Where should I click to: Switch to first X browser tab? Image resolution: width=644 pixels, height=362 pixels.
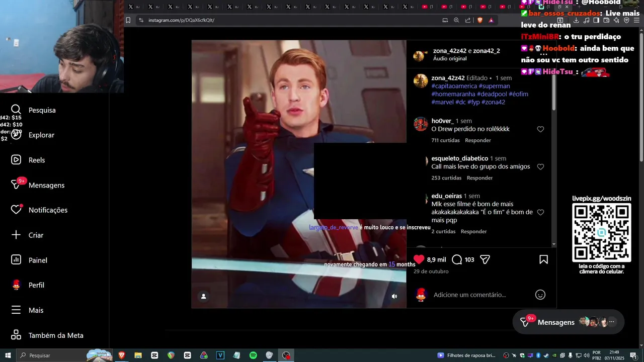pos(134,7)
